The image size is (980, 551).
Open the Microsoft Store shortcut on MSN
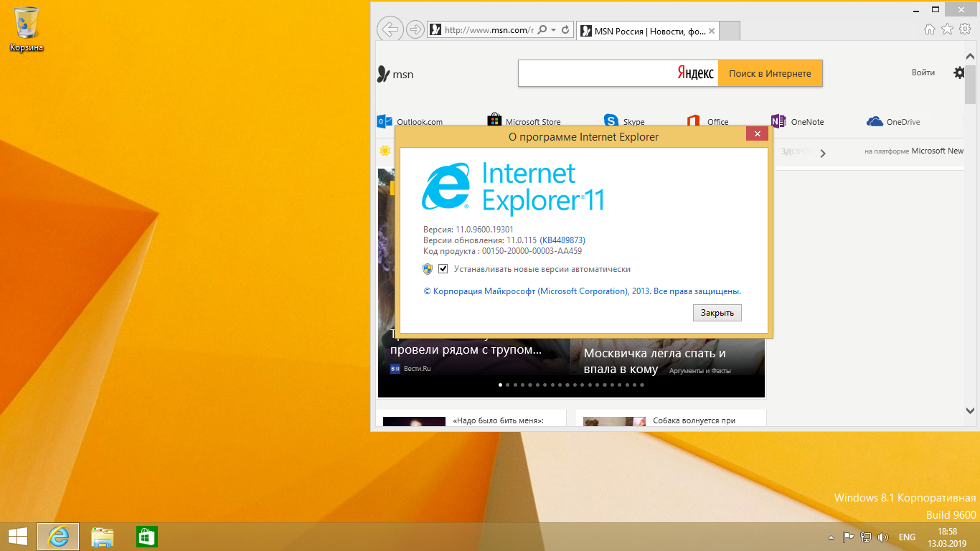(x=524, y=121)
